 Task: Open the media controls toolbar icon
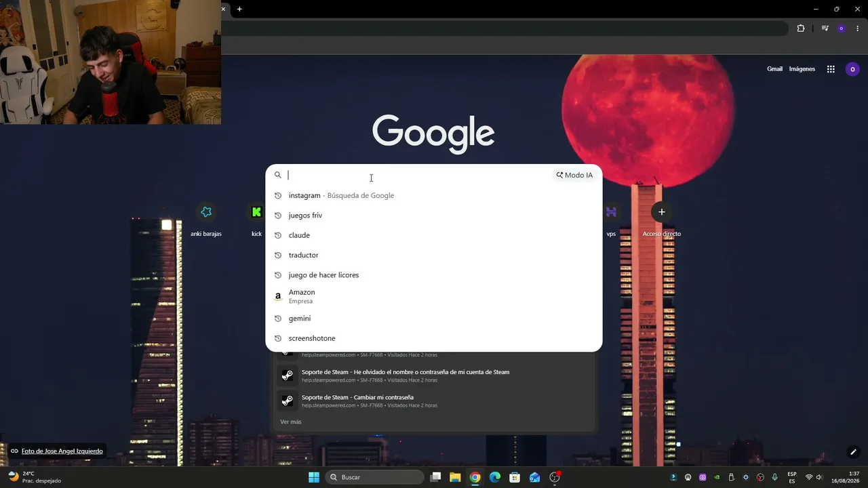coord(825,28)
